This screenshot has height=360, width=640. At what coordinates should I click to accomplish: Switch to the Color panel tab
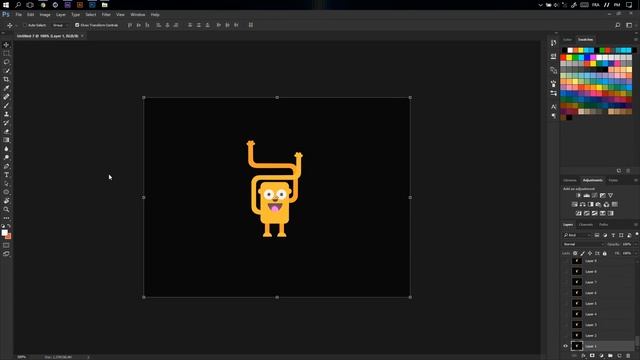pos(567,40)
